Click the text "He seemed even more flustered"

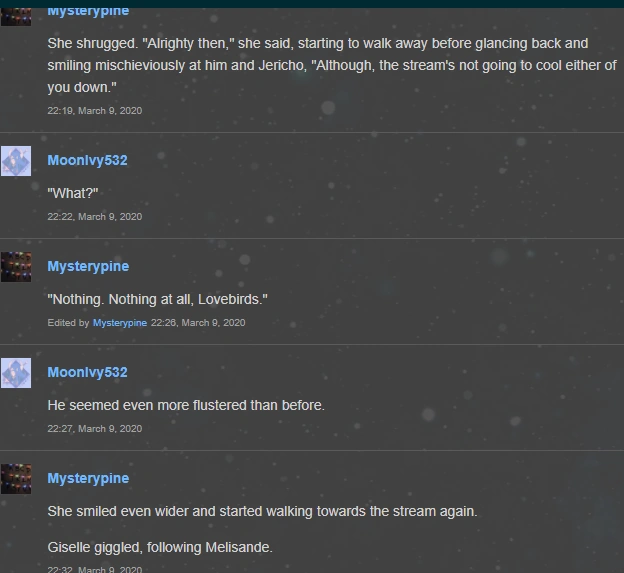point(186,405)
